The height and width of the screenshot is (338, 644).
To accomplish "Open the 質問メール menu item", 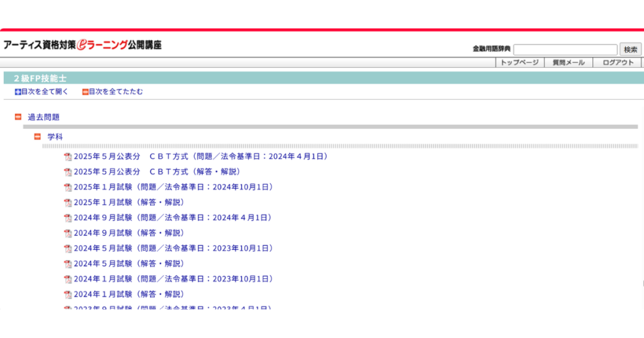I will (x=569, y=63).
